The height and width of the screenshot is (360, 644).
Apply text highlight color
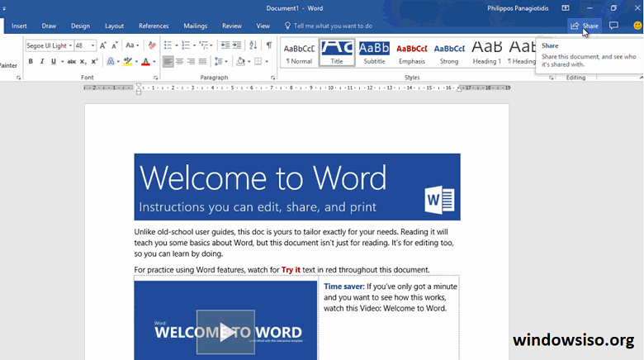coord(128,61)
